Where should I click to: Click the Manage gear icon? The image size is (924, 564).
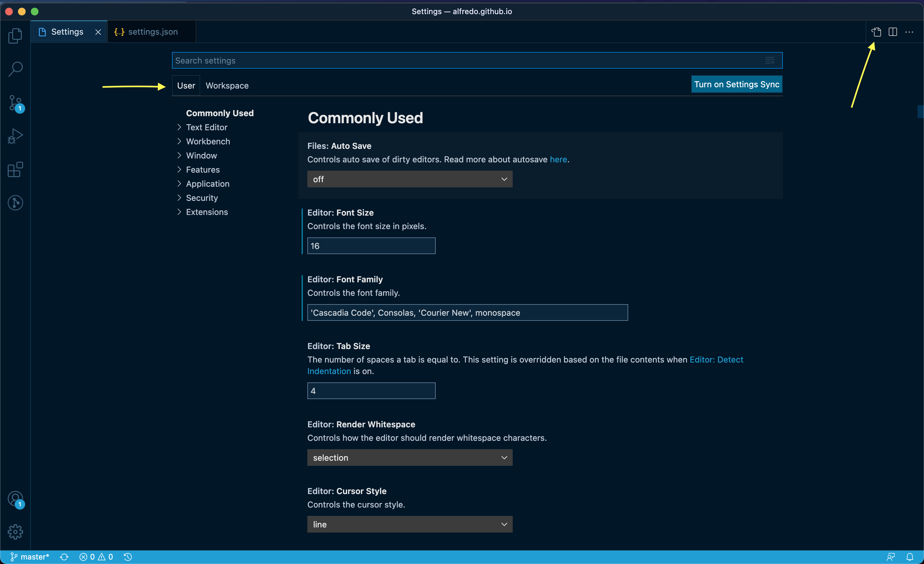[15, 532]
